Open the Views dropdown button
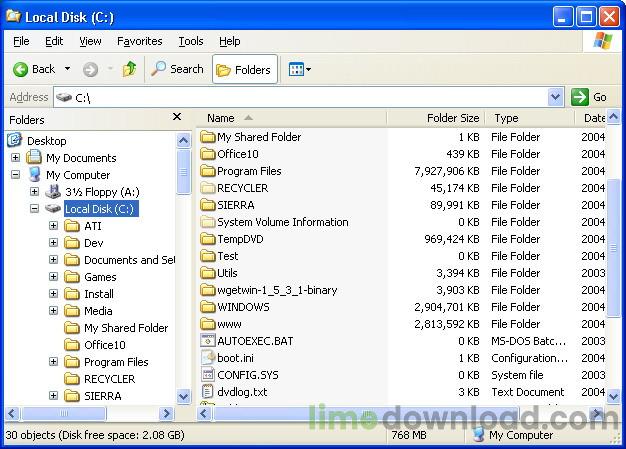 click(299, 69)
